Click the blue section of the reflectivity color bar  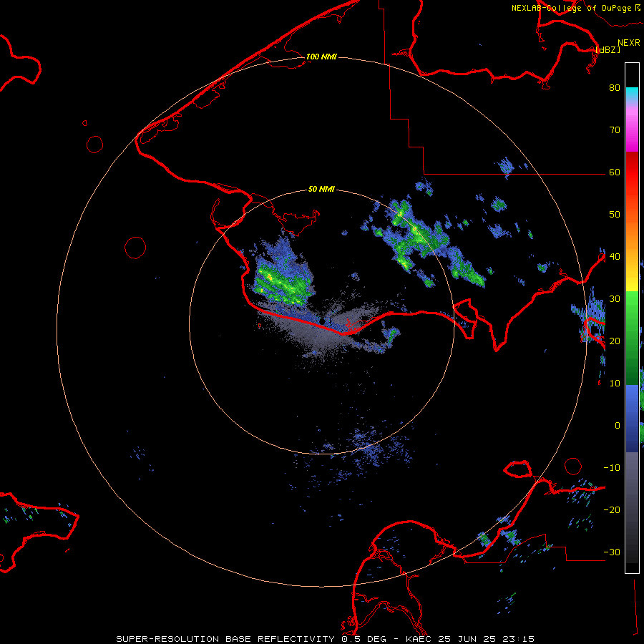(632, 418)
